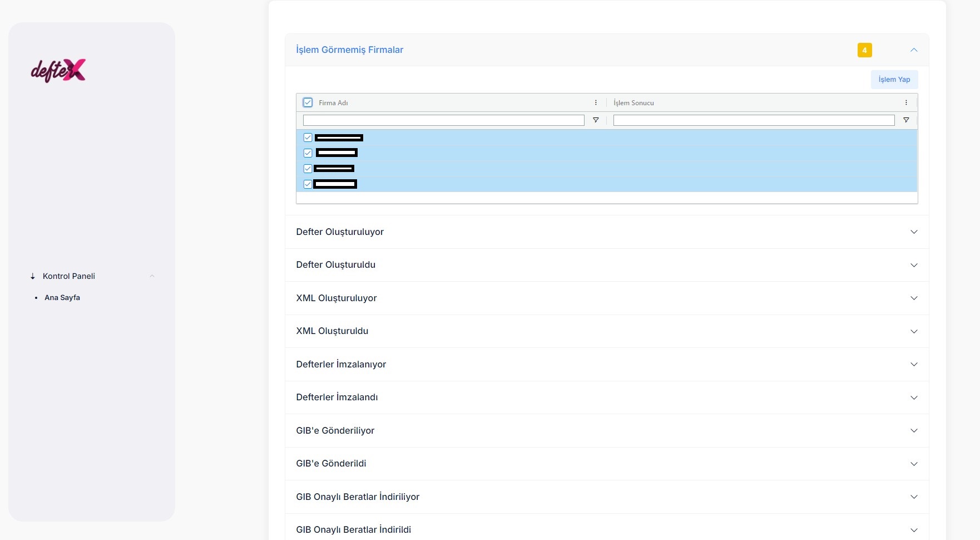Click the İşlem Görmemiş Firmalar title link

click(349, 50)
